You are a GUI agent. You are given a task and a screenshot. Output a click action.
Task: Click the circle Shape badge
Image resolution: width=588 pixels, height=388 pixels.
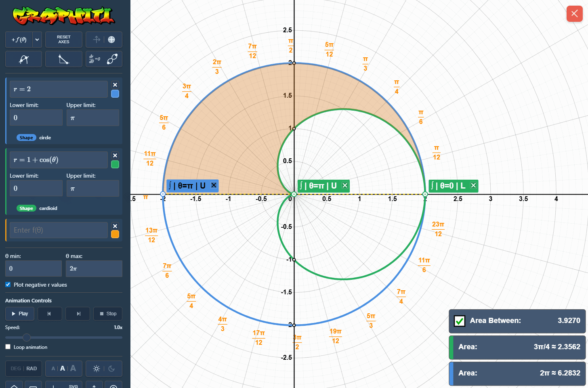tap(26, 138)
